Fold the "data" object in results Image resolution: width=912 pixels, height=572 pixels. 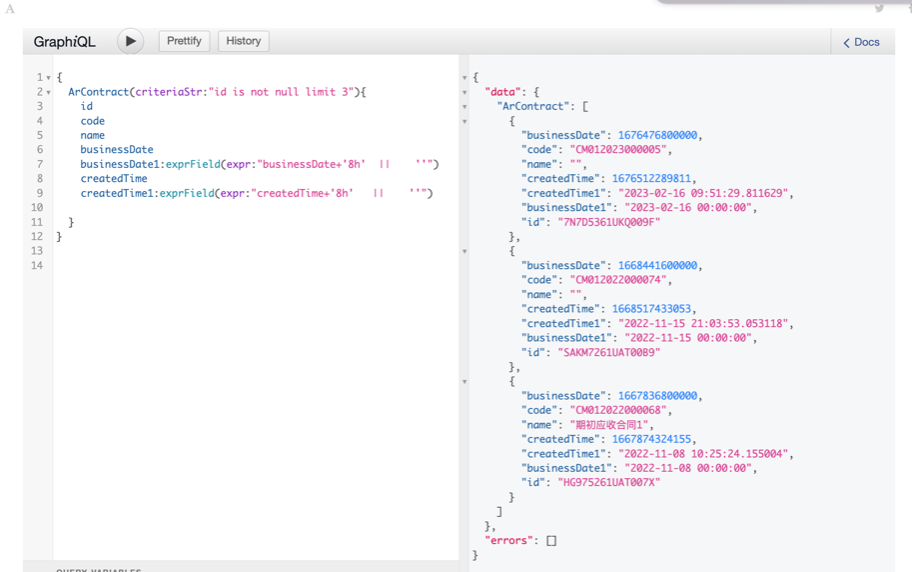(x=464, y=92)
